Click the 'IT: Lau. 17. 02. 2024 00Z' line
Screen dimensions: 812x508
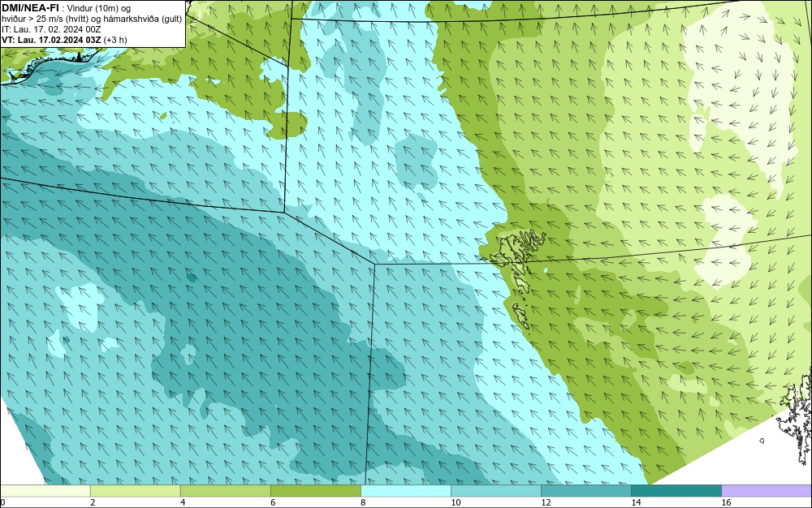(51, 29)
